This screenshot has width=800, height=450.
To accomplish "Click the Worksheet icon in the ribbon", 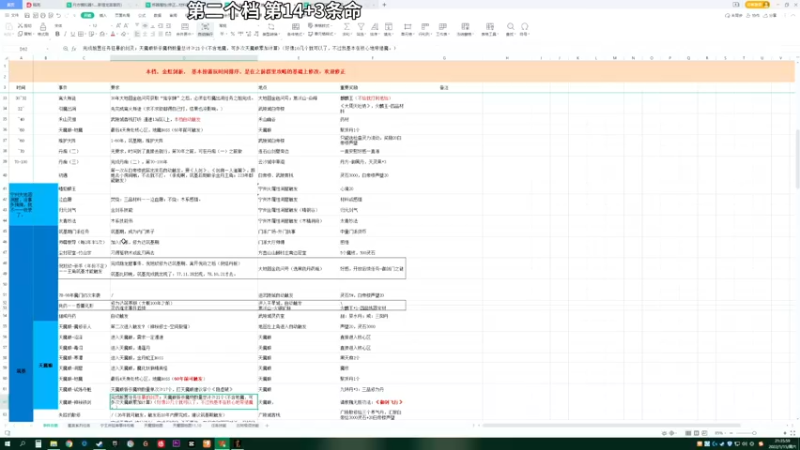I will click(x=442, y=29).
